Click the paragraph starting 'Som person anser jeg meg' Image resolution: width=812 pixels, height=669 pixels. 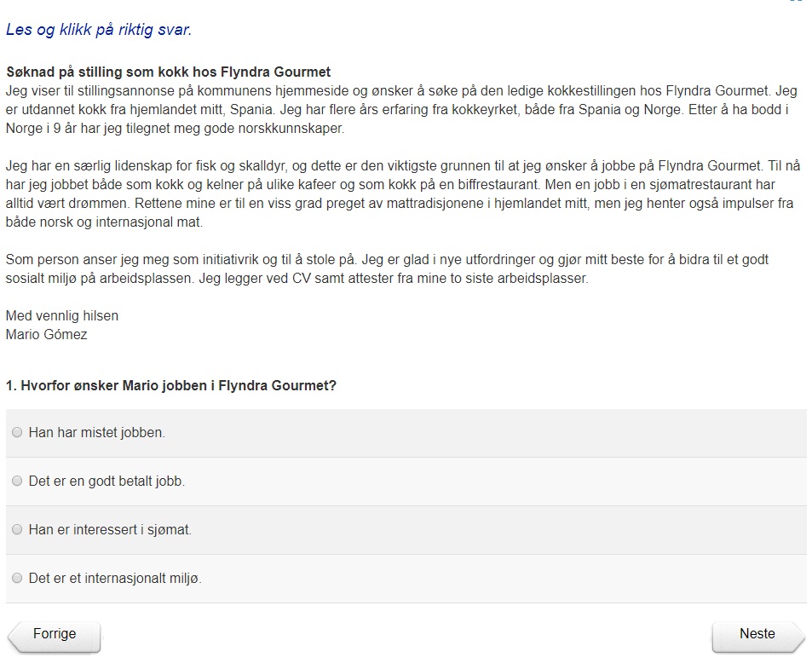tap(383, 269)
